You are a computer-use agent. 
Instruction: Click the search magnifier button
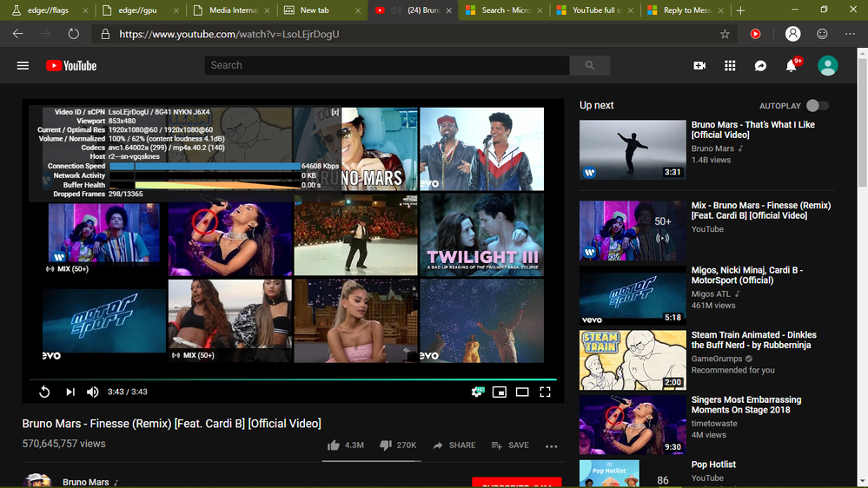590,65
